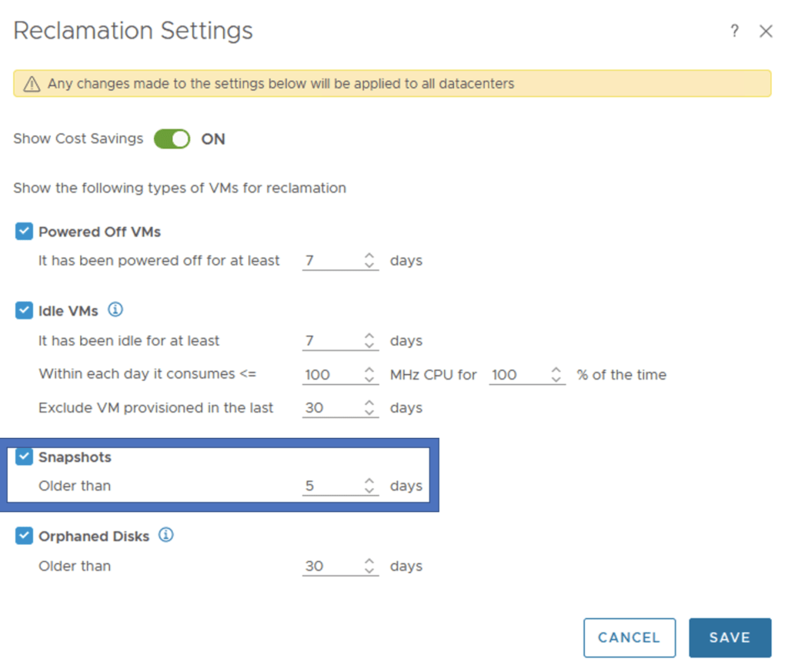
Task: Decrease Orphaned Disks older than days
Action: (370, 571)
